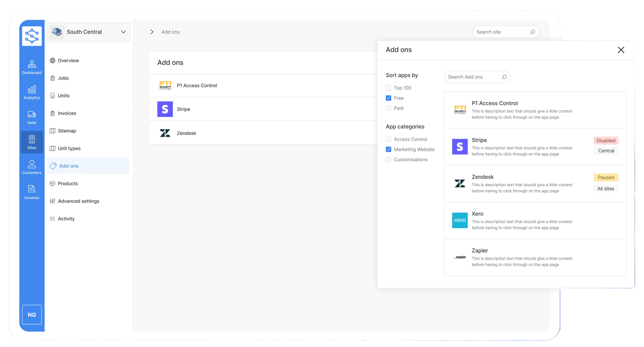
Task: Click the clipboard icon beside Jobs
Action: click(x=52, y=78)
